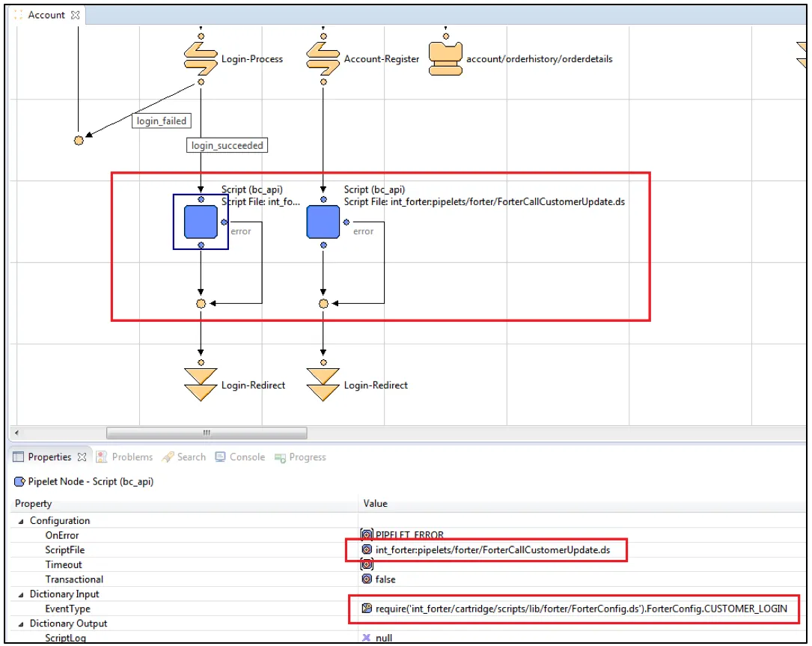Click the value icon next to PIPELET_ERROR
Viewport: 812px width, 646px height.
pyautogui.click(x=367, y=534)
